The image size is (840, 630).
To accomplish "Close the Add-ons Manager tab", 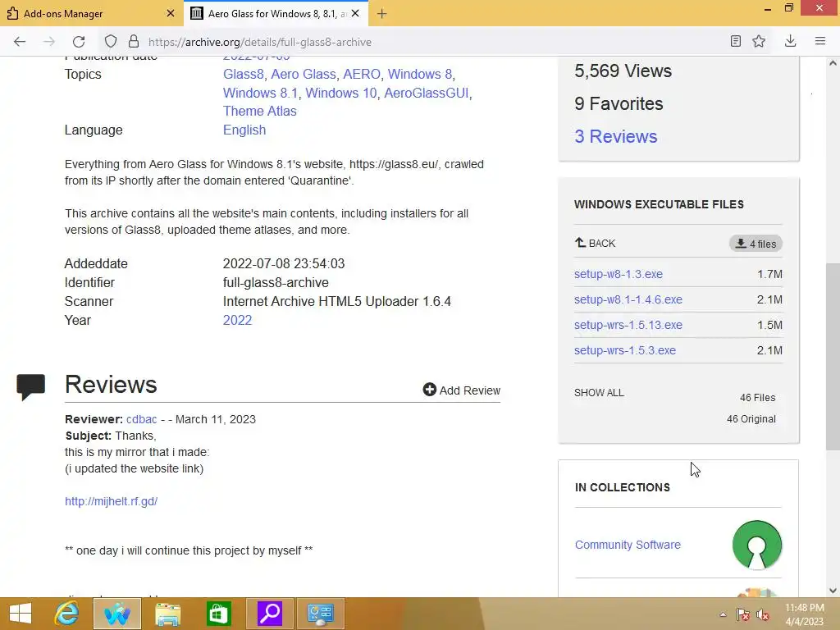I will 171,13.
